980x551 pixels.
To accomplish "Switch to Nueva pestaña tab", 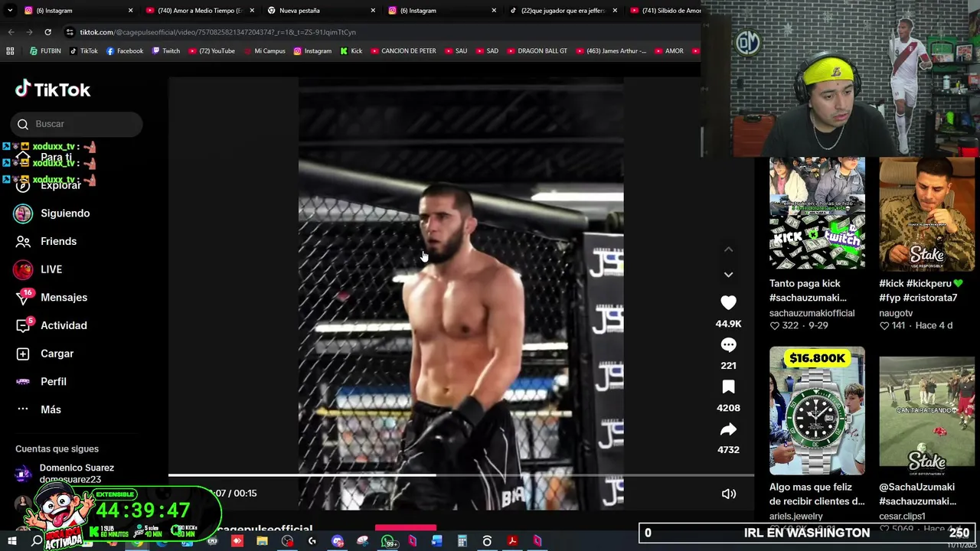I will click(322, 11).
